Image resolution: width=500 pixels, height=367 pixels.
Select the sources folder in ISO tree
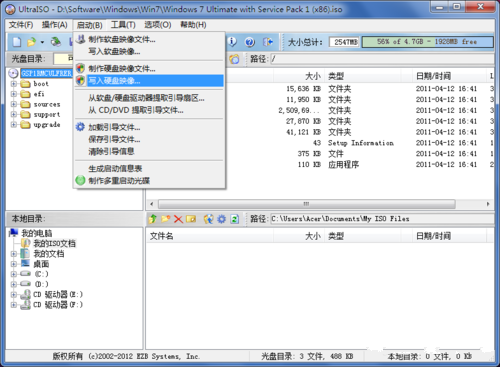point(47,104)
